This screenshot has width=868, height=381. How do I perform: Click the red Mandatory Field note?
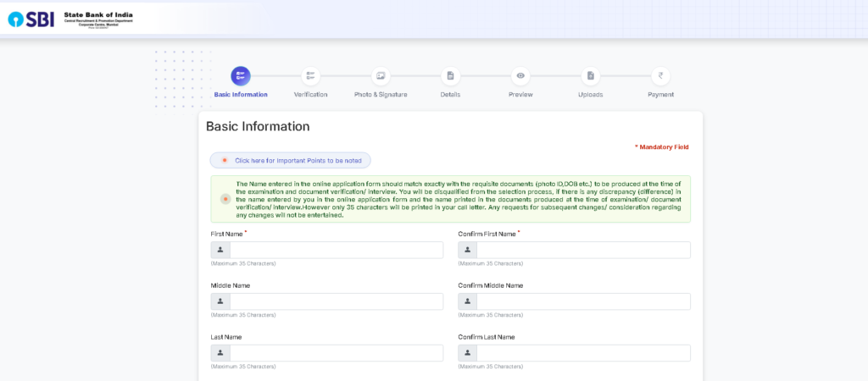tap(661, 147)
